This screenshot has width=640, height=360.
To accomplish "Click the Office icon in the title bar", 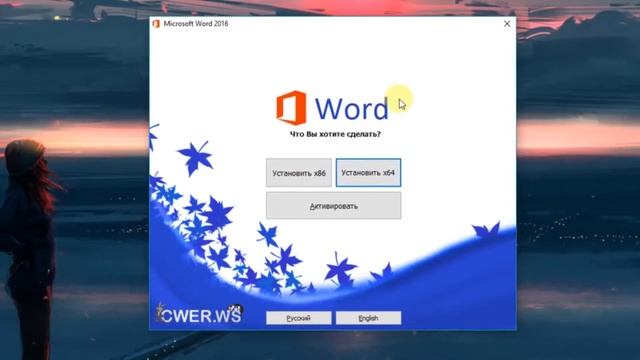I will point(156,24).
